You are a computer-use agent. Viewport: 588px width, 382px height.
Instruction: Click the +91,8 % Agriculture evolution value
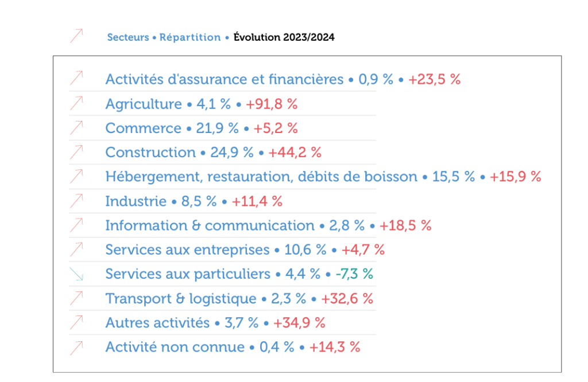coord(272,104)
